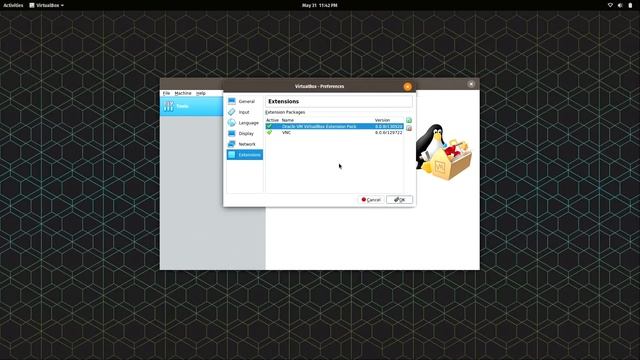
Task: Click the network status icon in top bar
Action: (x=610, y=5)
